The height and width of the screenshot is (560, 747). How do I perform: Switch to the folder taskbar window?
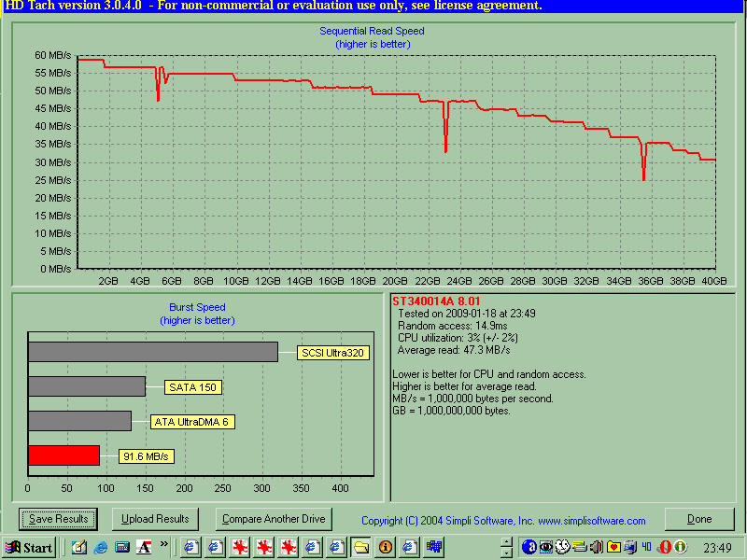pos(361,547)
